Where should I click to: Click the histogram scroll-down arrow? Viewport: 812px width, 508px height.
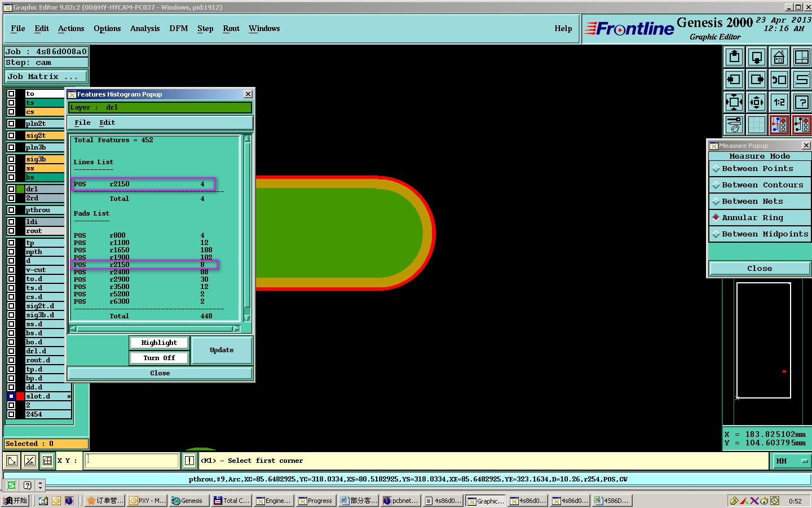click(247, 318)
